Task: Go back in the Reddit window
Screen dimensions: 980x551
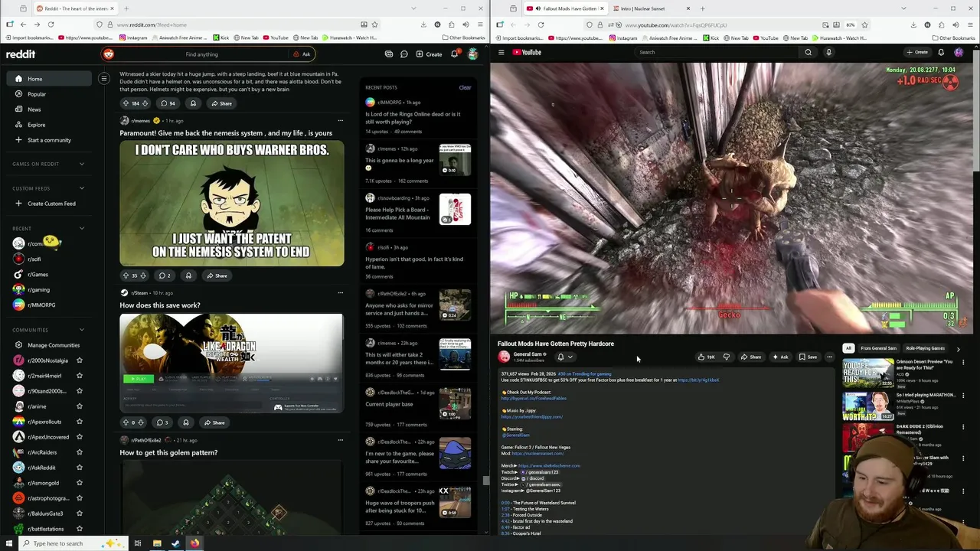Action: tap(22, 24)
